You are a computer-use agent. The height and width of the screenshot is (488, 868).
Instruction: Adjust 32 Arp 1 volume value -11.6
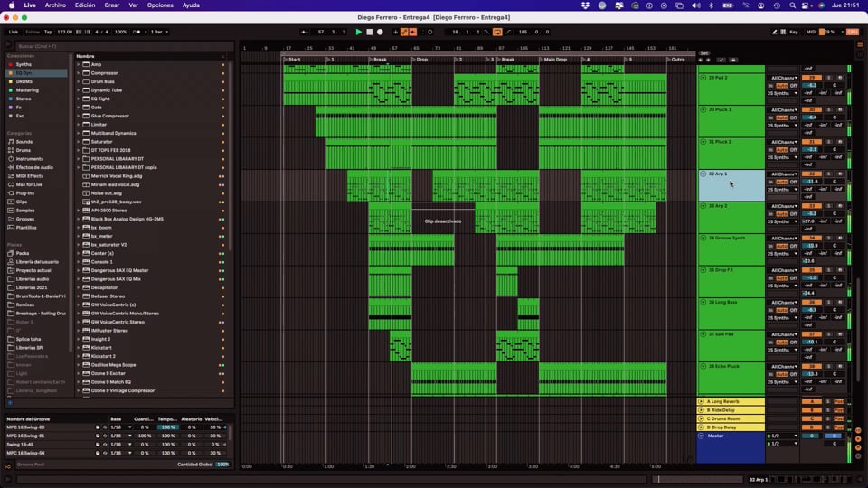(x=812, y=182)
